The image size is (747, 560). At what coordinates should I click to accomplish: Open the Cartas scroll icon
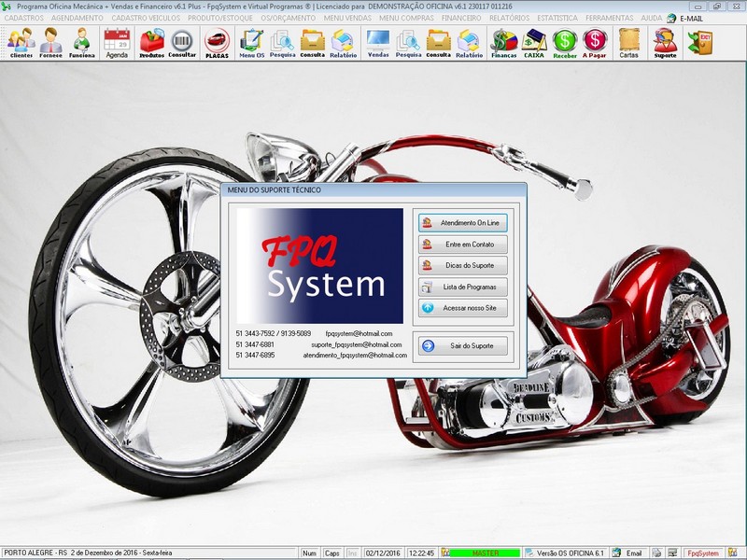pyautogui.click(x=628, y=43)
